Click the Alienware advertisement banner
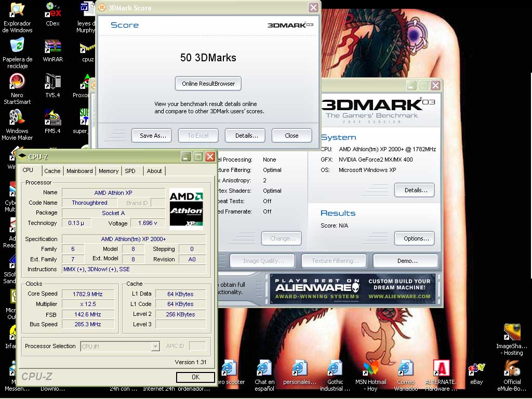The height and width of the screenshot is (399, 532). pyautogui.click(x=353, y=289)
